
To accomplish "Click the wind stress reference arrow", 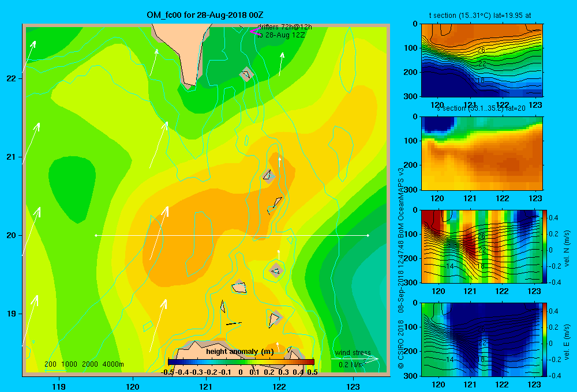I will tap(355, 359).
